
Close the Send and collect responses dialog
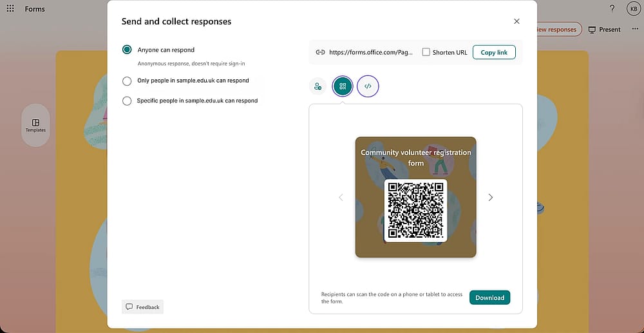(x=516, y=21)
